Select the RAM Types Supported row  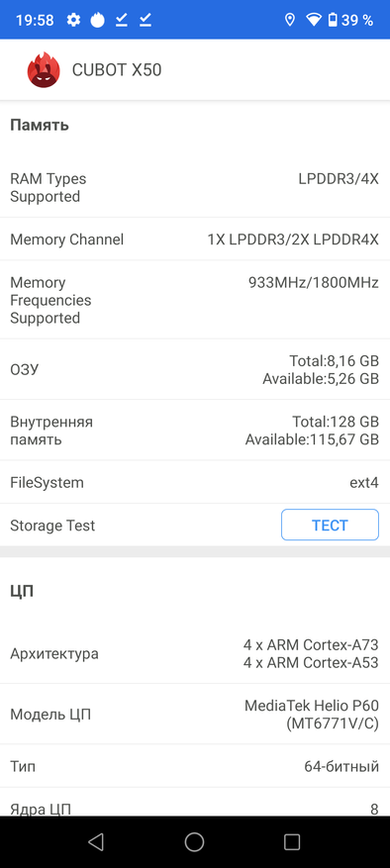(x=195, y=188)
